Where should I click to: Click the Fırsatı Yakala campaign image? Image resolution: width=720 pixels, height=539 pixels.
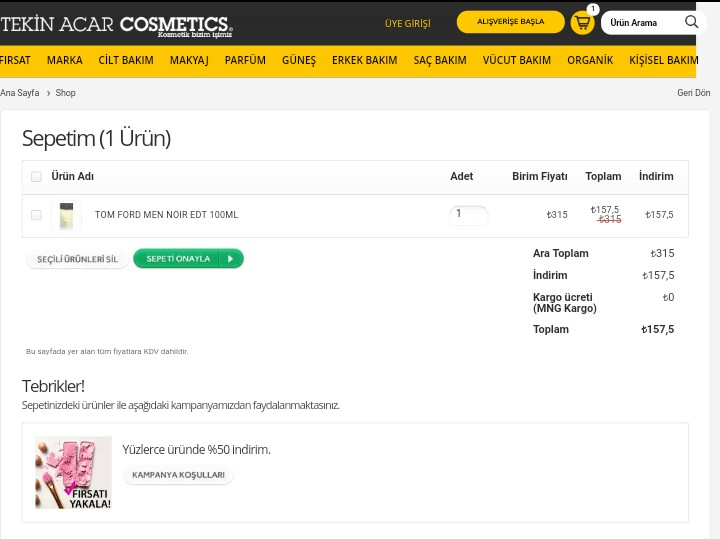pos(73,472)
